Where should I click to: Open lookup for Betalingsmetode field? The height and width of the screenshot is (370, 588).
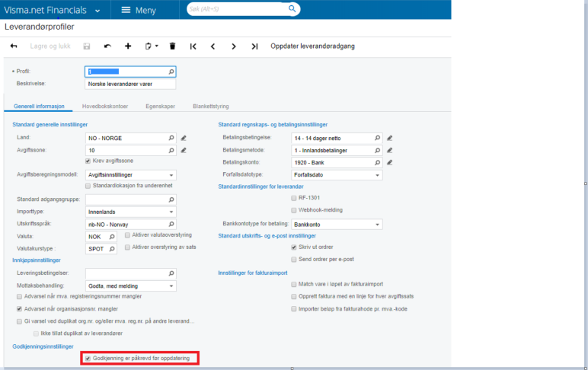pos(377,150)
